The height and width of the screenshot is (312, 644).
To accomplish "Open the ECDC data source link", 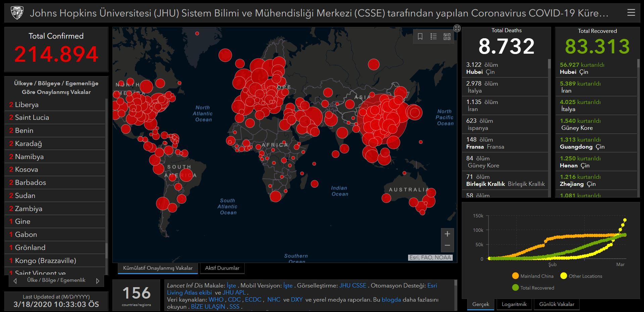I will [x=253, y=300].
